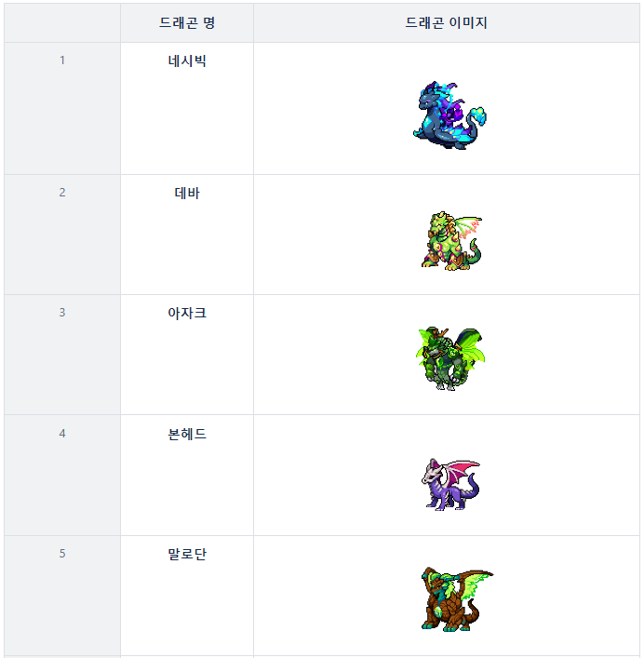Click the empty top-left header cell
The width and height of the screenshot is (644, 658).
pos(62,23)
